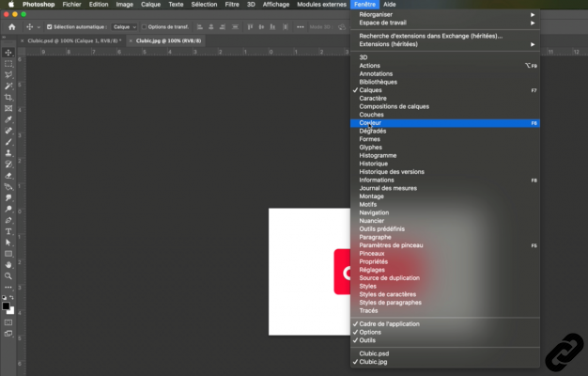Reset default colors small swatch icon
Image resolution: width=588 pixels, height=376 pixels.
[4, 297]
